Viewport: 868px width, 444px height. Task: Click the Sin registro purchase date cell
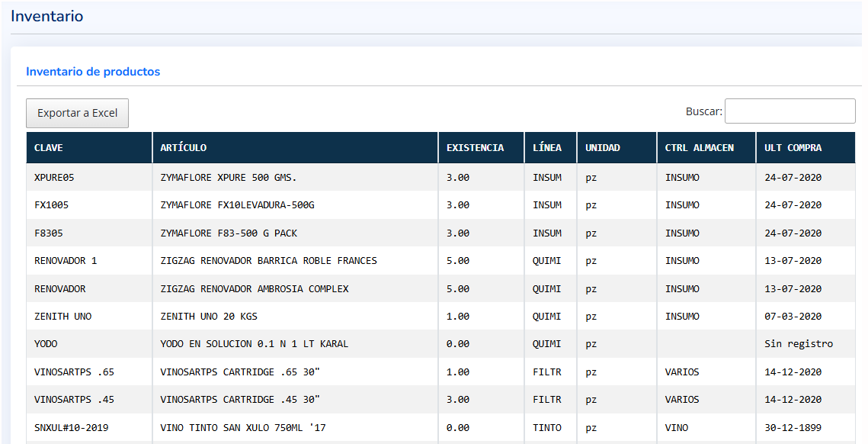799,344
